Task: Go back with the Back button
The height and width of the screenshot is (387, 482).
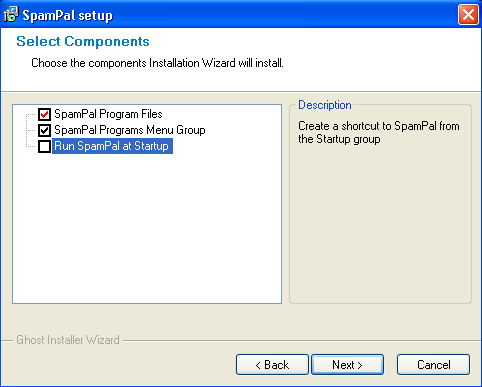Action: [272, 365]
